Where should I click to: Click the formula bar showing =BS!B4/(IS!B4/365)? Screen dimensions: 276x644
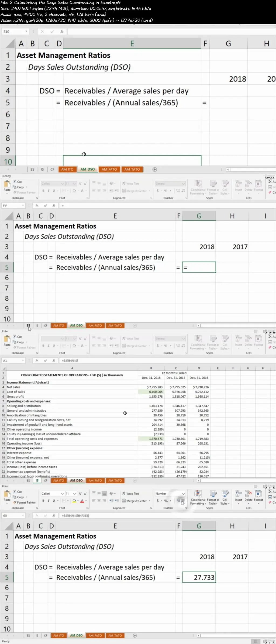pyautogui.click(x=167, y=515)
